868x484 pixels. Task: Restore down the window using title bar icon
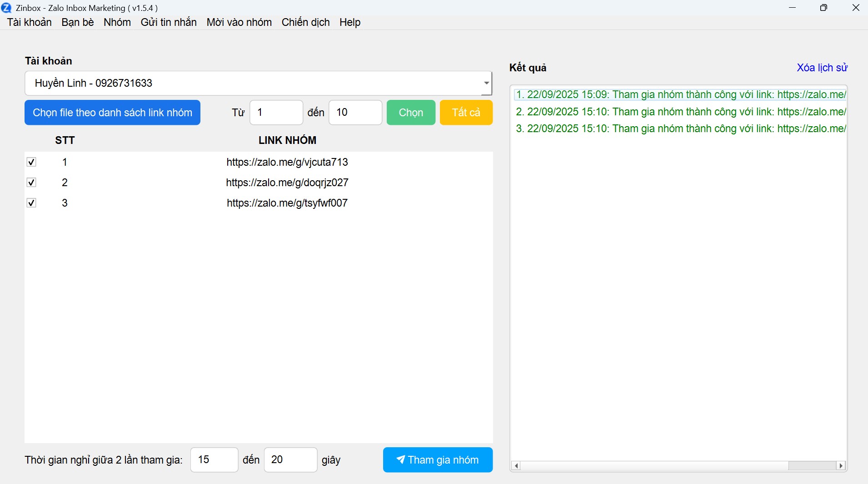(823, 8)
